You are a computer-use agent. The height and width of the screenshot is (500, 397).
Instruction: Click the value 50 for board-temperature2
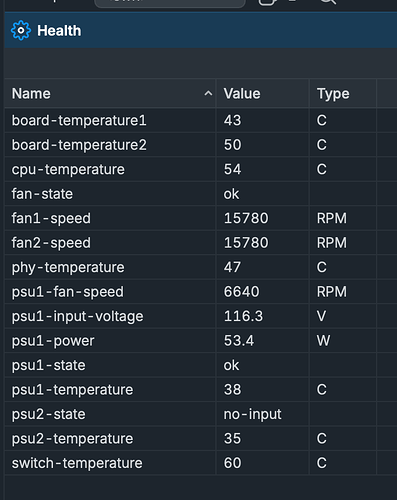232,145
